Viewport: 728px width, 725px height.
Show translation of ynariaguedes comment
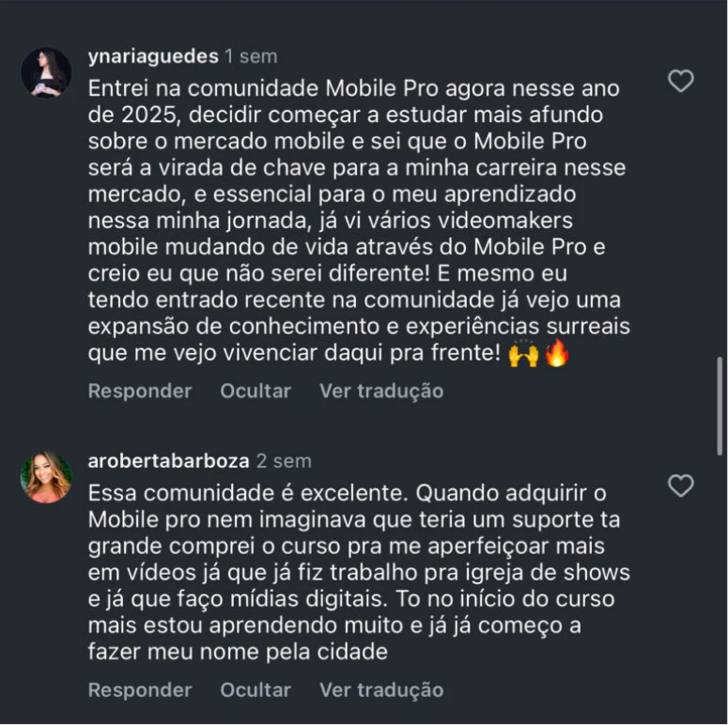point(380,391)
